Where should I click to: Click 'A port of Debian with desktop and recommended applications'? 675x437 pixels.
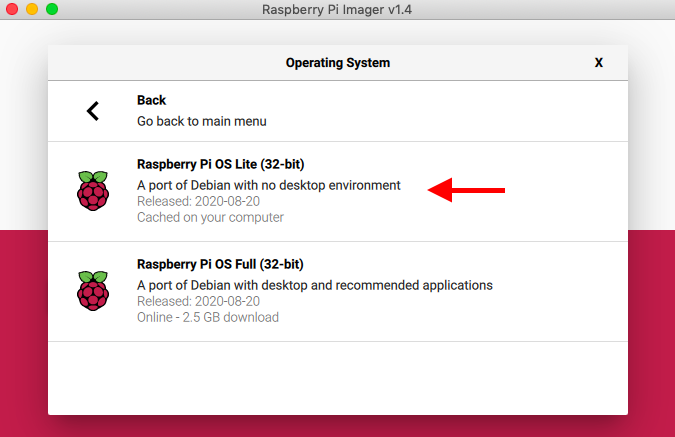coord(315,285)
